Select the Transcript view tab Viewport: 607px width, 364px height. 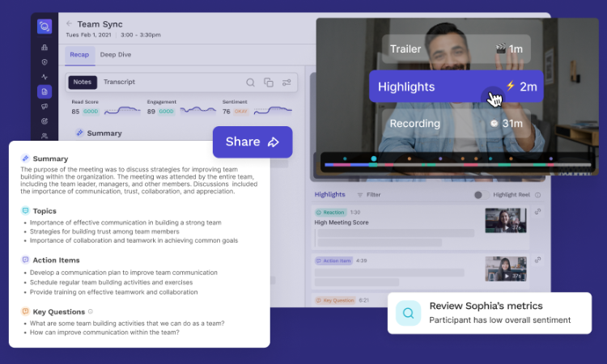(x=119, y=82)
